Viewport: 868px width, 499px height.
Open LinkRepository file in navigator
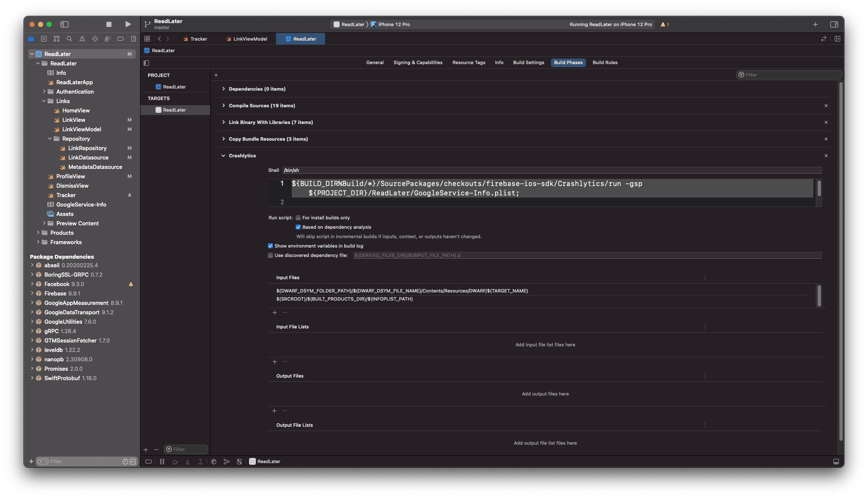[87, 148]
